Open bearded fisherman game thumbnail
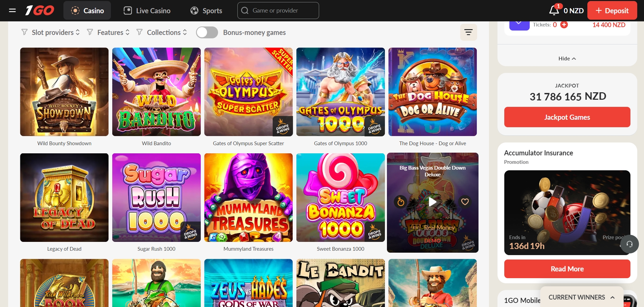Image resolution: width=644 pixels, height=307 pixels. click(156, 283)
